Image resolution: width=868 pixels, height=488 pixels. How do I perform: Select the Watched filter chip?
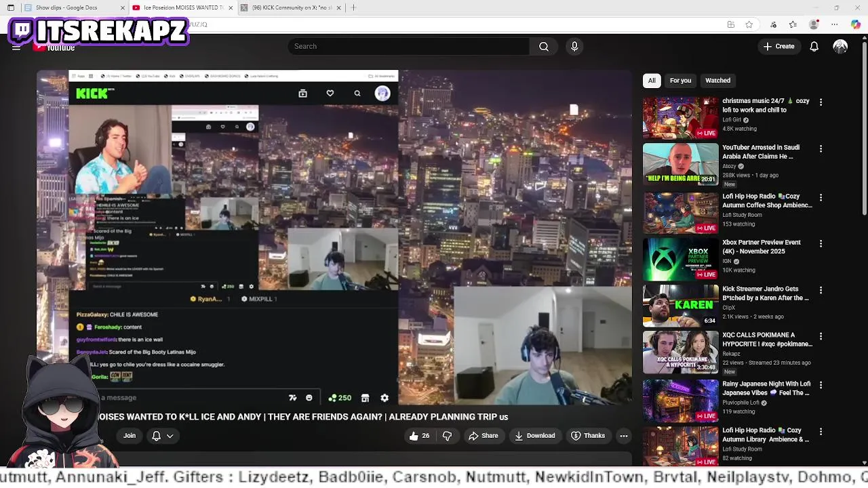tap(717, 80)
